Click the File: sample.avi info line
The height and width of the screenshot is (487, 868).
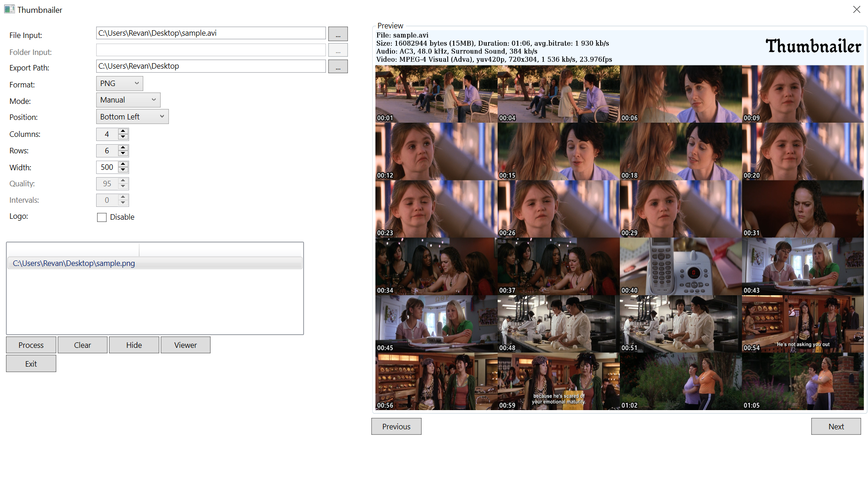pyautogui.click(x=402, y=35)
